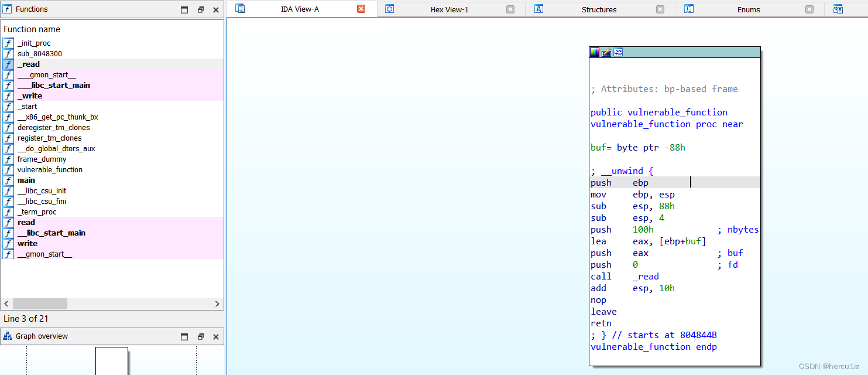Image resolution: width=868 pixels, height=375 pixels.
Task: Click the function icon beside _init_proc
Action: pos(8,43)
